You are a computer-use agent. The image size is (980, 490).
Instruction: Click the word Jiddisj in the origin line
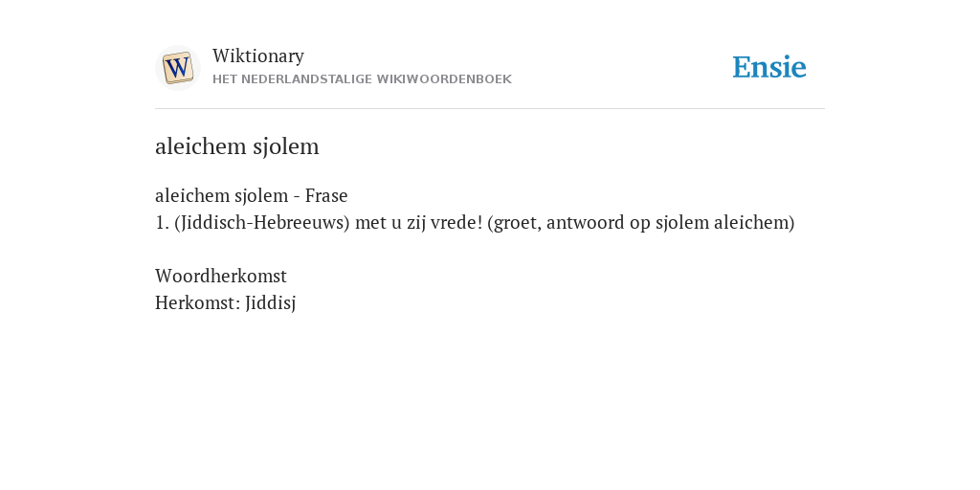(271, 303)
